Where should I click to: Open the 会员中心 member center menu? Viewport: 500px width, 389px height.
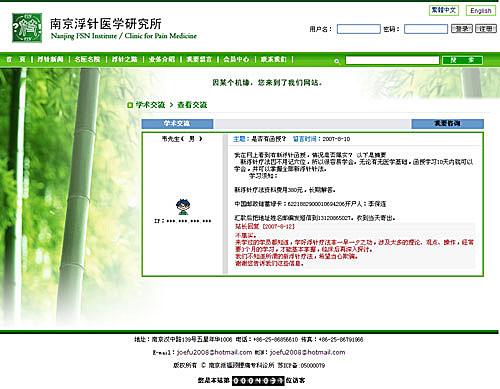coord(236,59)
